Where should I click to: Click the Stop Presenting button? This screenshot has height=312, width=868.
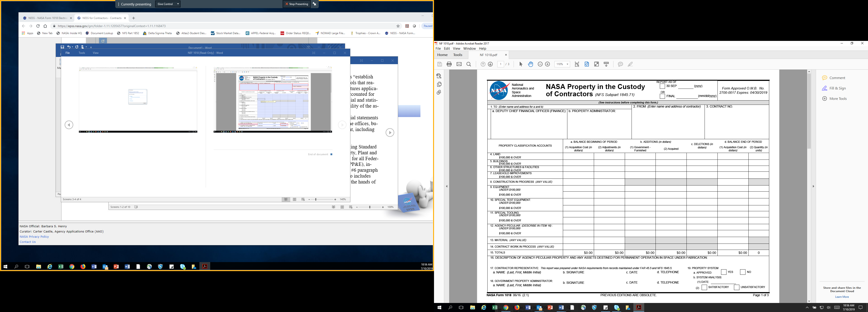tap(297, 4)
